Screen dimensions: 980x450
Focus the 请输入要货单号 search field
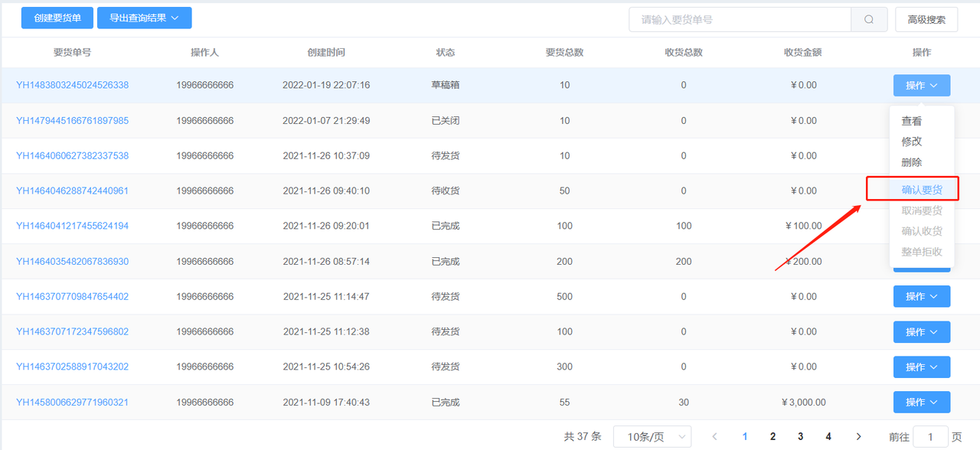(x=740, y=19)
